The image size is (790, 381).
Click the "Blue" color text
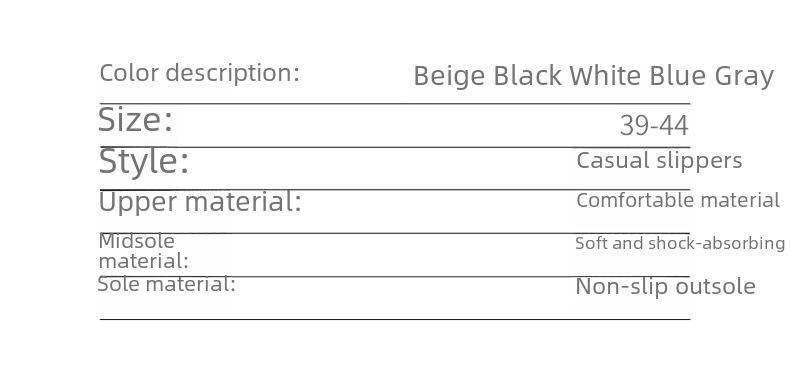(x=677, y=76)
